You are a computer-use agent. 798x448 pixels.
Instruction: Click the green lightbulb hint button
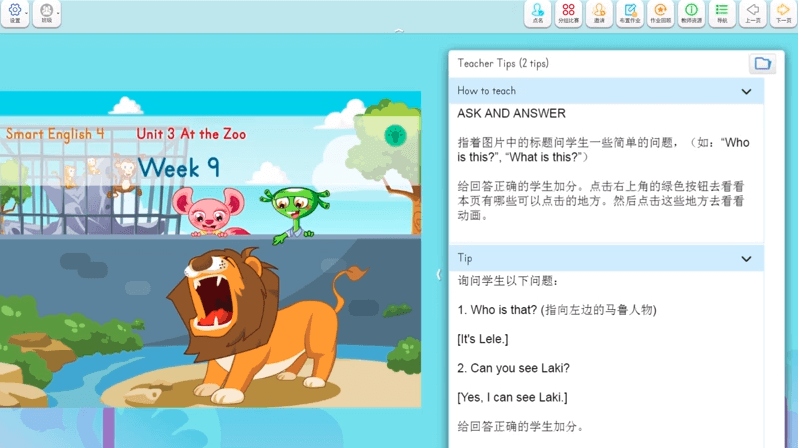395,135
